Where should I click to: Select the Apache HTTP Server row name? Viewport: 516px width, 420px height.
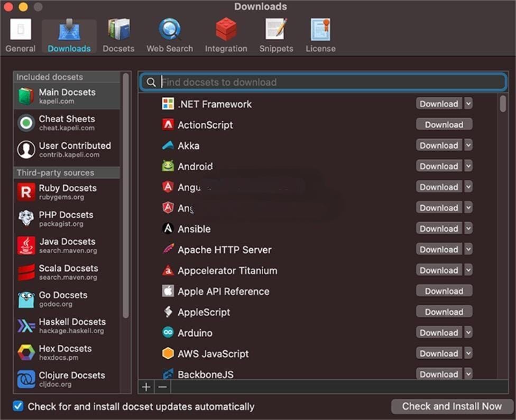pos(225,250)
